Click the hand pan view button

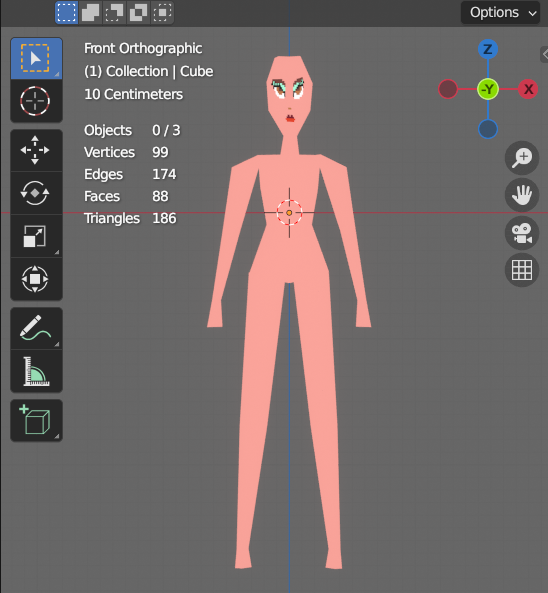pos(522,195)
